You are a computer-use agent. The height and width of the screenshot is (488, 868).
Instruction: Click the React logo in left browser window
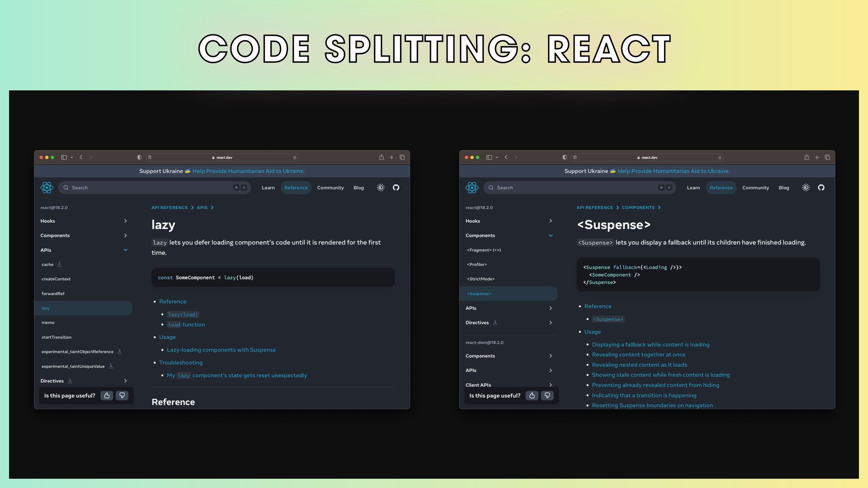(x=47, y=188)
